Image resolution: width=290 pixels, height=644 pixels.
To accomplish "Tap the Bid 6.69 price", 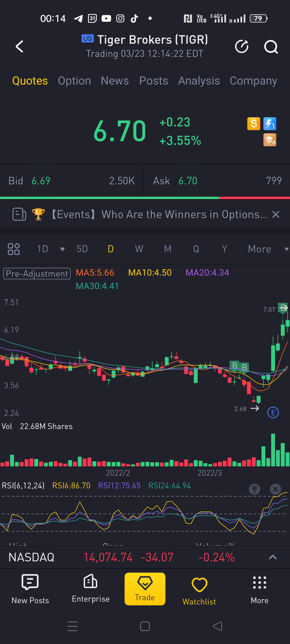I will (41, 181).
